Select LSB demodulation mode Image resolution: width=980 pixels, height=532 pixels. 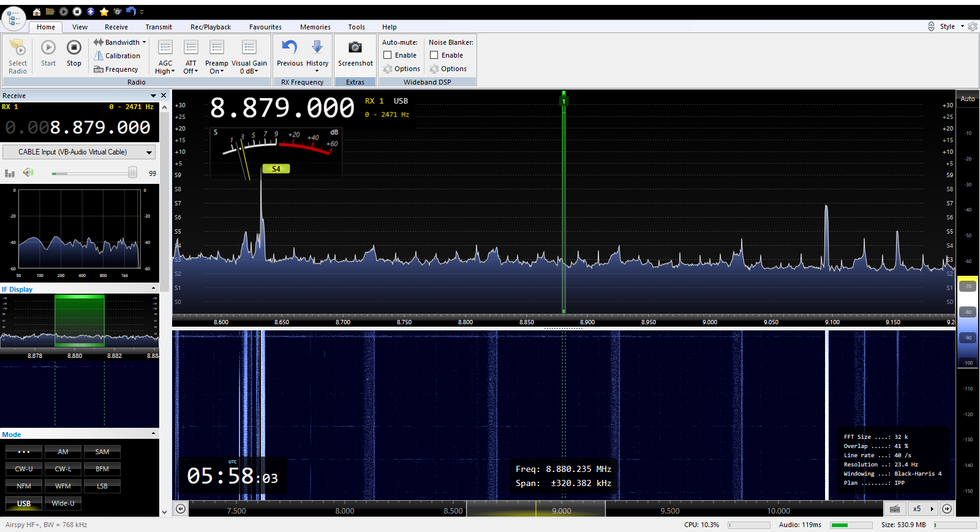tap(102, 486)
